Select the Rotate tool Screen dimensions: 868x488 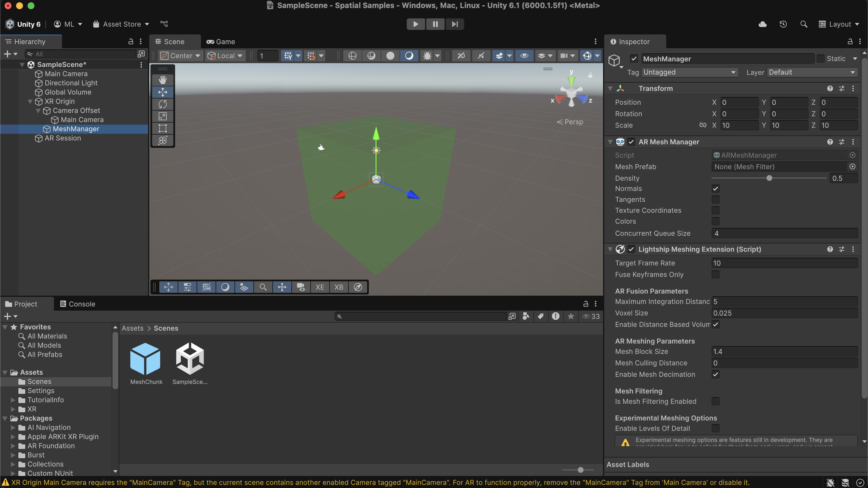pyautogui.click(x=163, y=104)
